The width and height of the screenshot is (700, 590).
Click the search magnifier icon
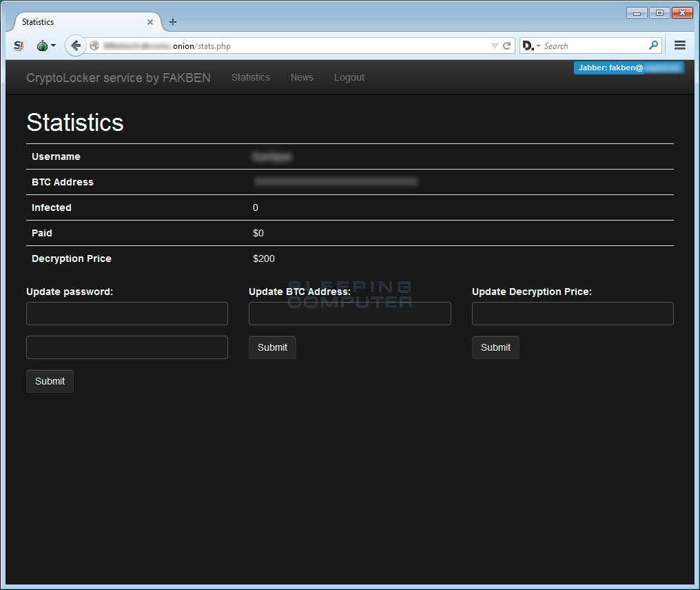coord(654,45)
